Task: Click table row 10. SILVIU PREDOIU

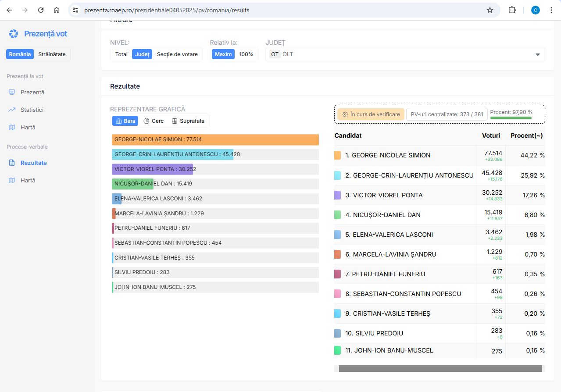Action: (440, 333)
